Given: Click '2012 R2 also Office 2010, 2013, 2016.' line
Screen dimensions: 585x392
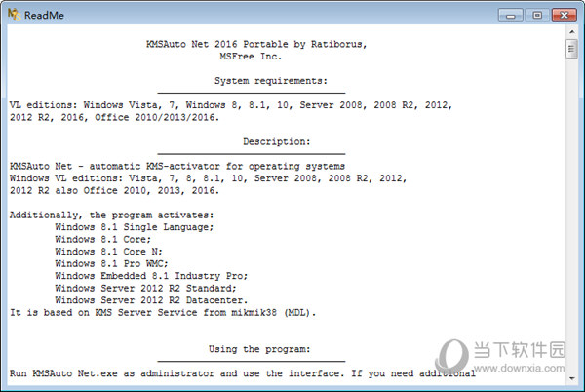Looking at the screenshot, I should (x=114, y=190).
